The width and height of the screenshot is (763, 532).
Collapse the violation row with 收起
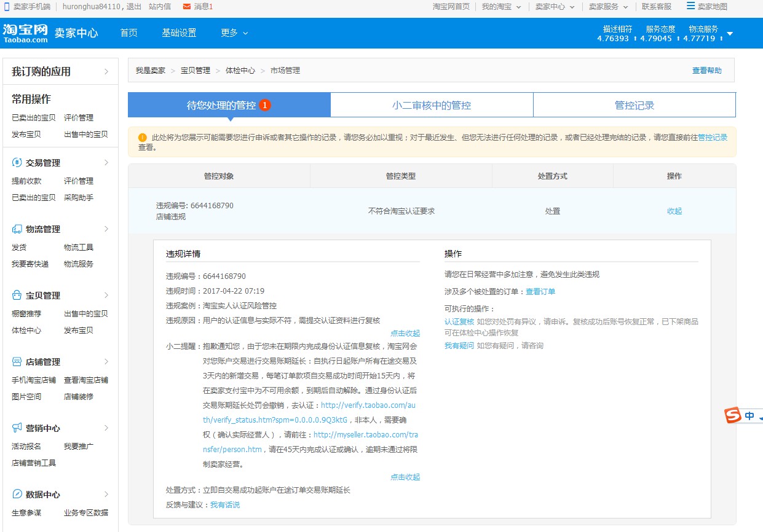click(x=674, y=211)
